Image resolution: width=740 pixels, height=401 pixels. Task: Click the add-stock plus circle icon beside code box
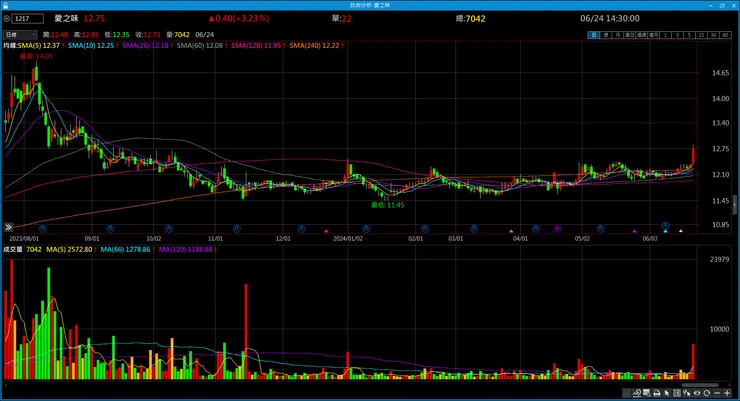(7, 18)
